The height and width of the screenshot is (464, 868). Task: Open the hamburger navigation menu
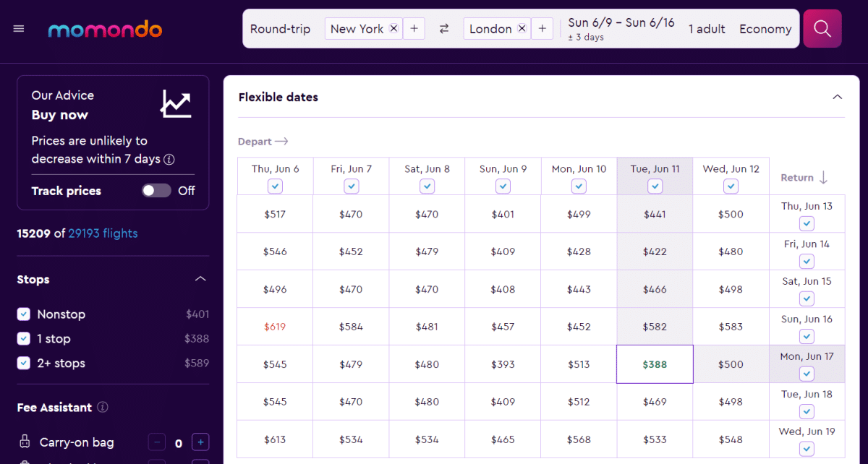(18, 28)
